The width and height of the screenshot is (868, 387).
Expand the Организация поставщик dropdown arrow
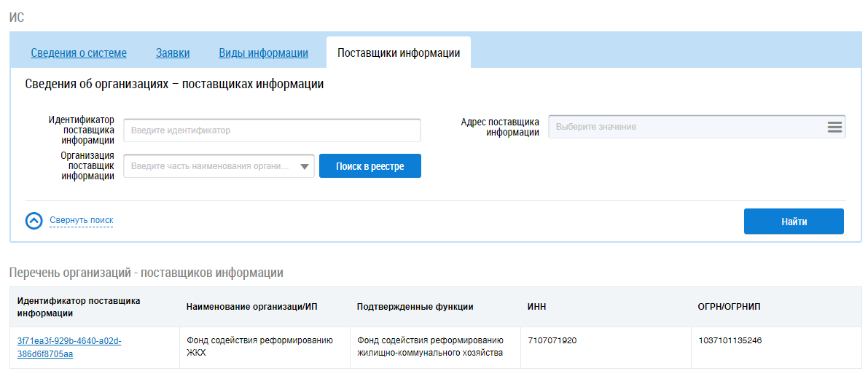tap(305, 167)
